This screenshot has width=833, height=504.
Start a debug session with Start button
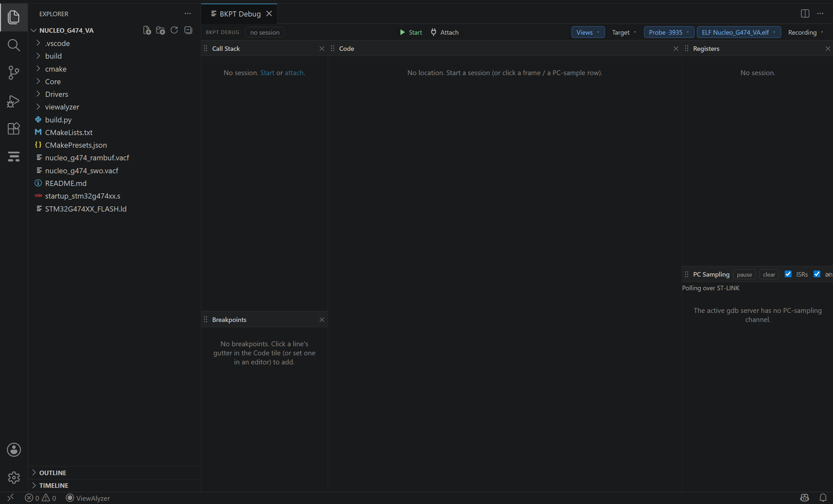click(x=411, y=32)
